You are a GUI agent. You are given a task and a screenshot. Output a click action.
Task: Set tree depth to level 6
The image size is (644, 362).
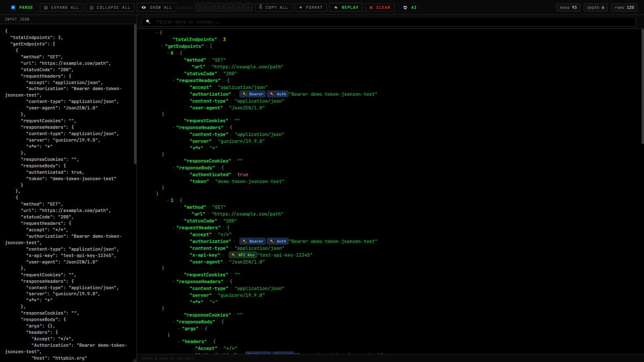click(x=248, y=7)
